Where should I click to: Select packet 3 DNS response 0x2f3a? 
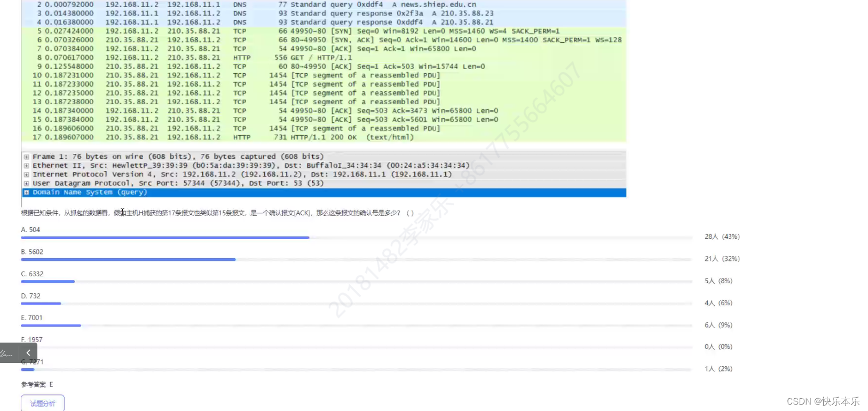click(x=323, y=13)
